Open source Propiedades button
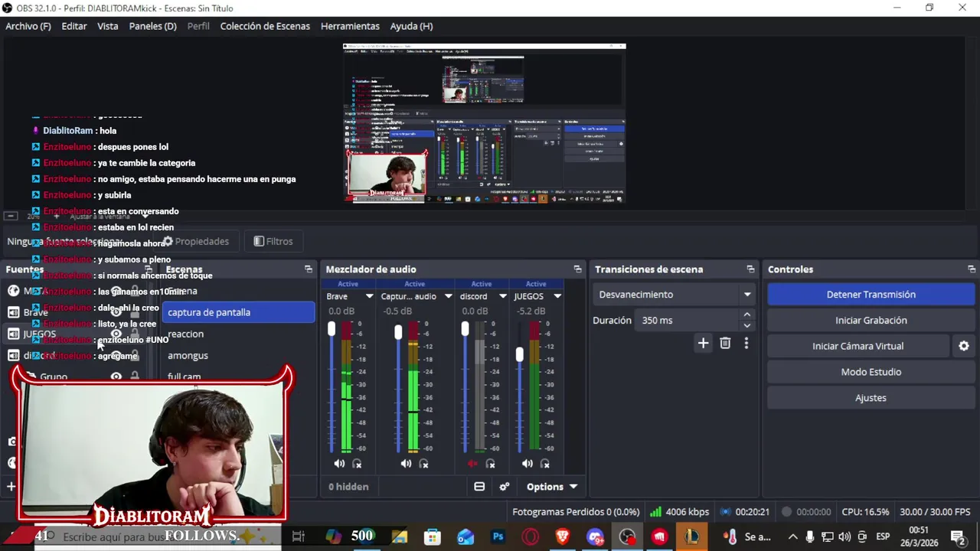 pyautogui.click(x=195, y=241)
